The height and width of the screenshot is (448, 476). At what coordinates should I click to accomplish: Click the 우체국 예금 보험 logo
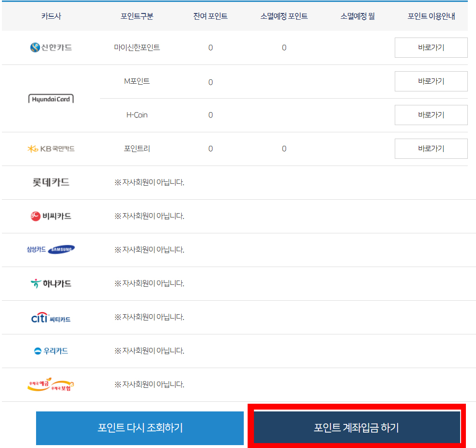pos(51,384)
